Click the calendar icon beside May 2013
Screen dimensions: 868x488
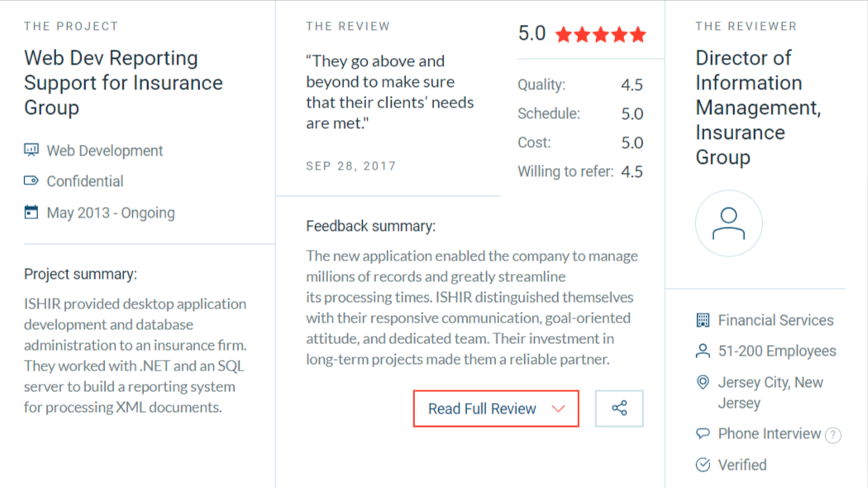[31, 213]
